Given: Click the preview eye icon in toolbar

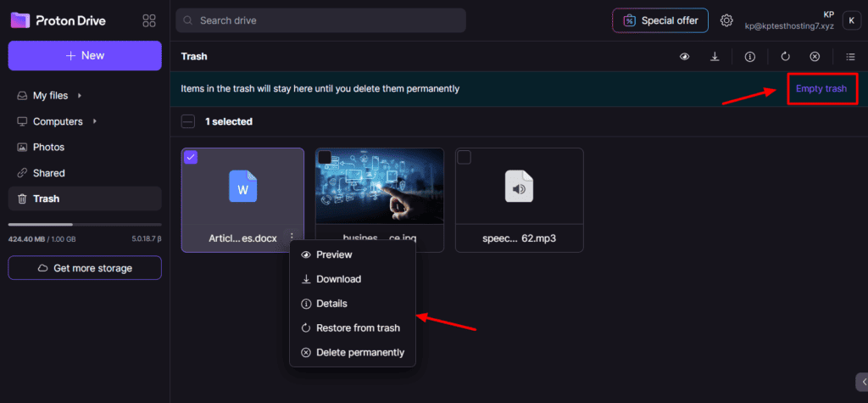Looking at the screenshot, I should [684, 57].
